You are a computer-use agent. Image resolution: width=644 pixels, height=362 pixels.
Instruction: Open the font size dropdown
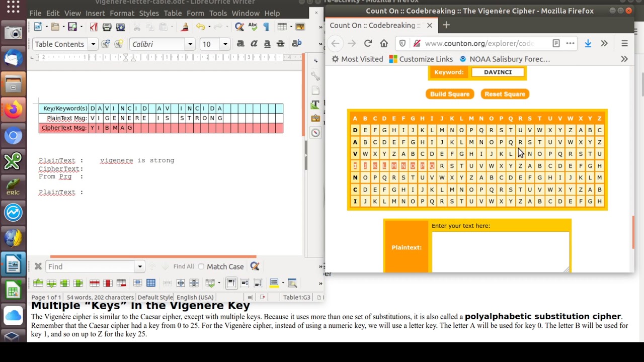click(225, 44)
